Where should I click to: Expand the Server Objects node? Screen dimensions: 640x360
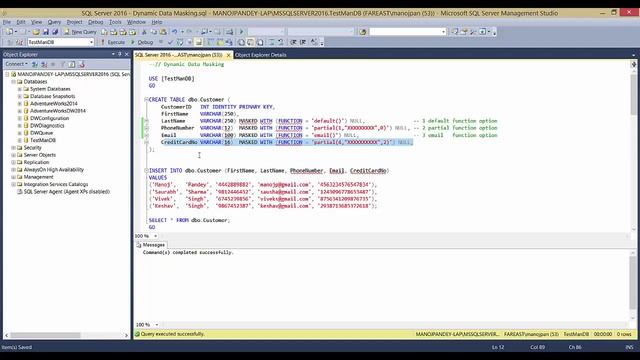pyautogui.click(x=13, y=155)
